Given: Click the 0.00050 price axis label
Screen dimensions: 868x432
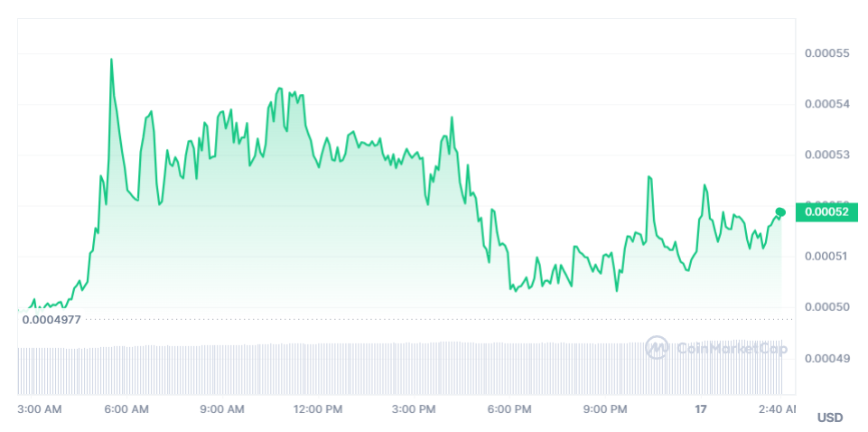Looking at the screenshot, I should pos(826,307).
